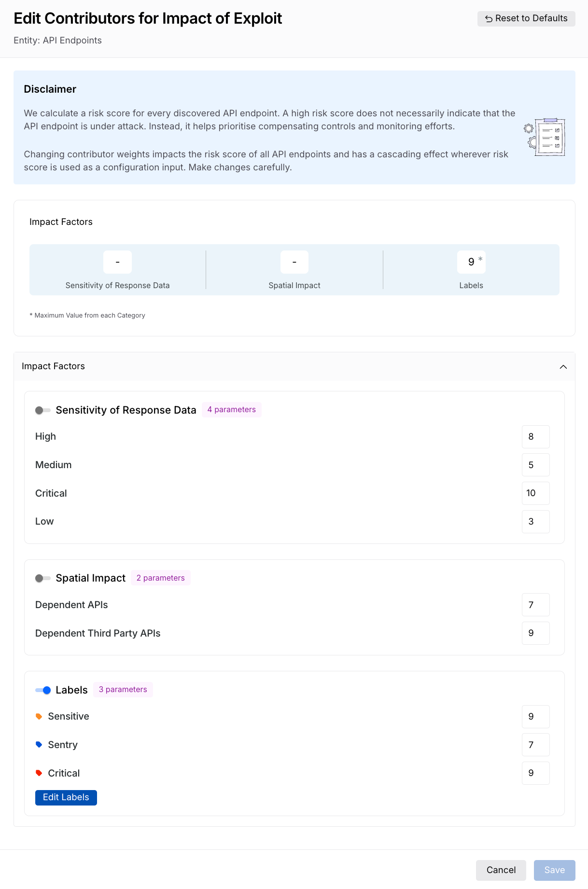Screen dimensions: 588x889
Task: Reset to Defaults
Action: pos(526,18)
